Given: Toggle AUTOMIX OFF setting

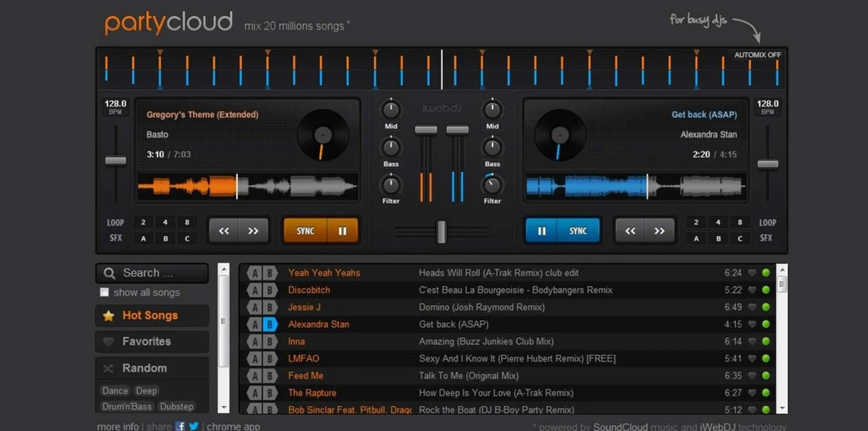Looking at the screenshot, I should pos(758,55).
